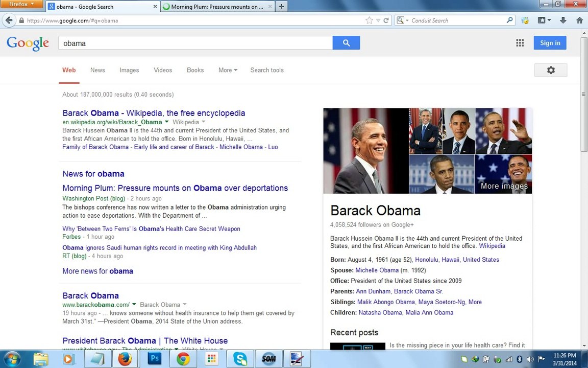The width and height of the screenshot is (588, 368).
Task: Click the taskbar clock showing 11:26 PM
Action: (x=565, y=355)
